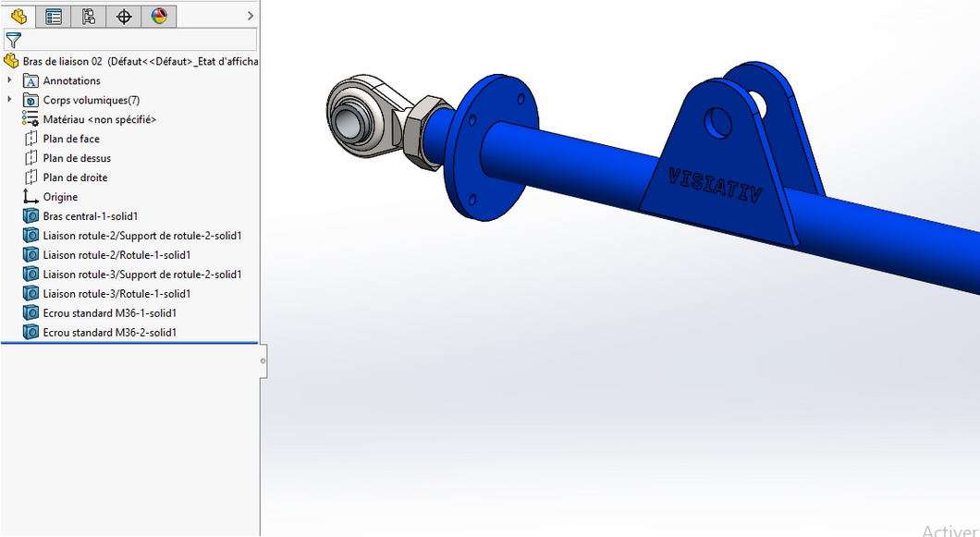The width and height of the screenshot is (980, 537).
Task: Click the Matériau non spécifié icon
Action: pos(31,119)
